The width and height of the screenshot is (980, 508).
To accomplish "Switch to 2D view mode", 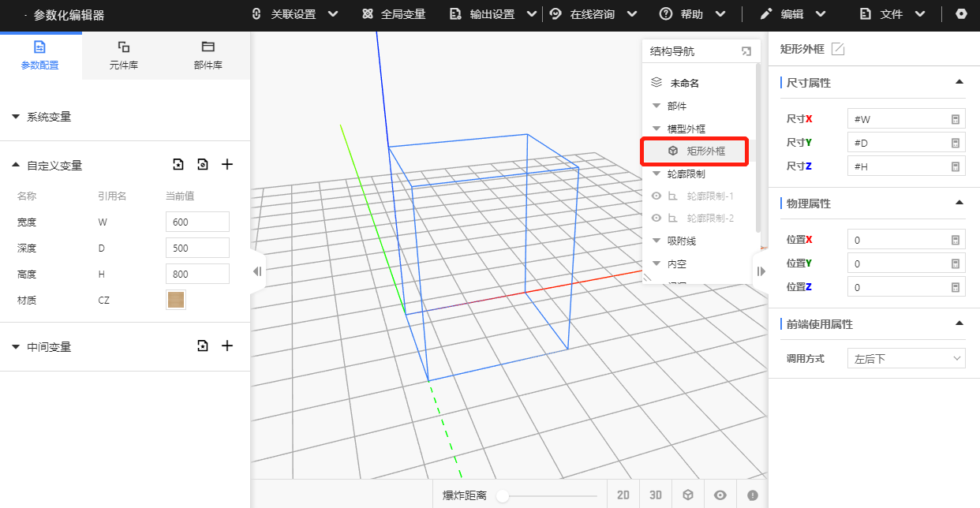I will click(623, 495).
